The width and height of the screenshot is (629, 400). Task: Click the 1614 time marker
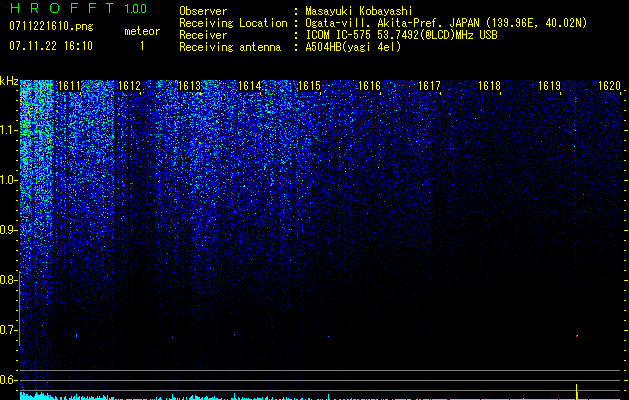click(250, 86)
